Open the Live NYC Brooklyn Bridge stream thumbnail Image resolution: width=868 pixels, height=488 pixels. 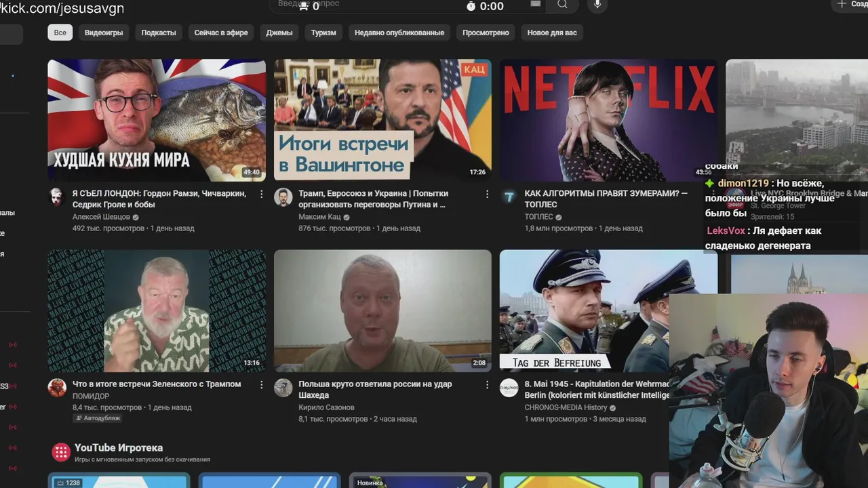(x=797, y=112)
